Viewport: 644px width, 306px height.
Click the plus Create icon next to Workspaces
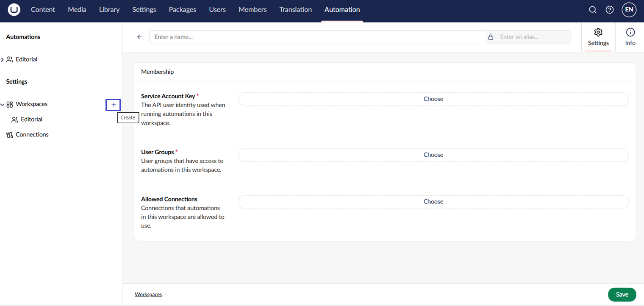(114, 104)
